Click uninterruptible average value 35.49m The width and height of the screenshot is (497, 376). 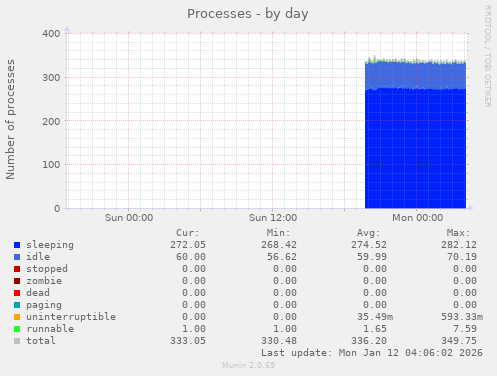click(375, 317)
